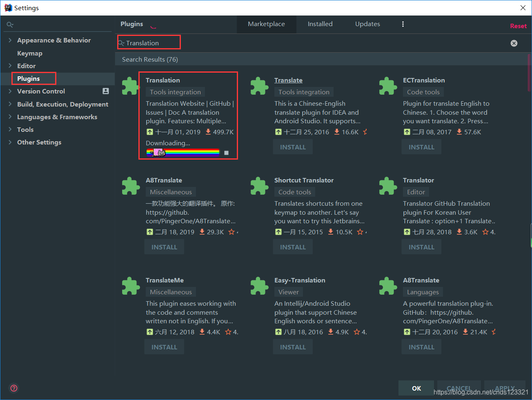Install the Translator plugin
532x400 pixels.
pos(421,247)
